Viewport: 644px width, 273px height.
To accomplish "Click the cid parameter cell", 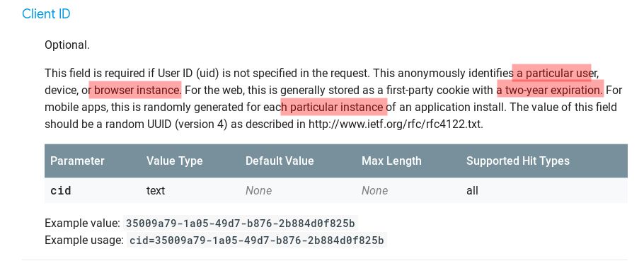I will 61,190.
